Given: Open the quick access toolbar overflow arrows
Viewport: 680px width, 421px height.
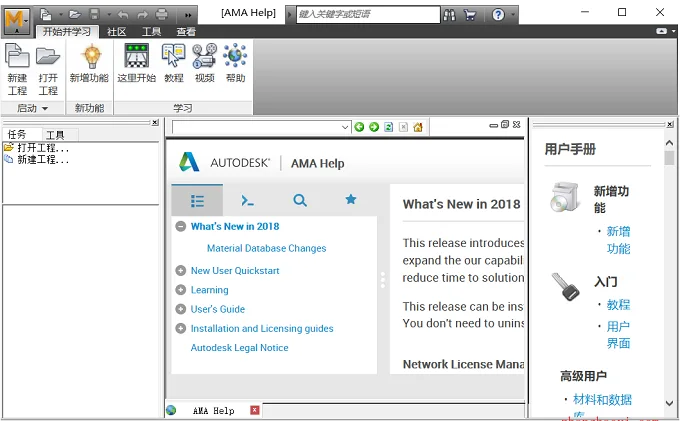Looking at the screenshot, I should pyautogui.click(x=188, y=15).
